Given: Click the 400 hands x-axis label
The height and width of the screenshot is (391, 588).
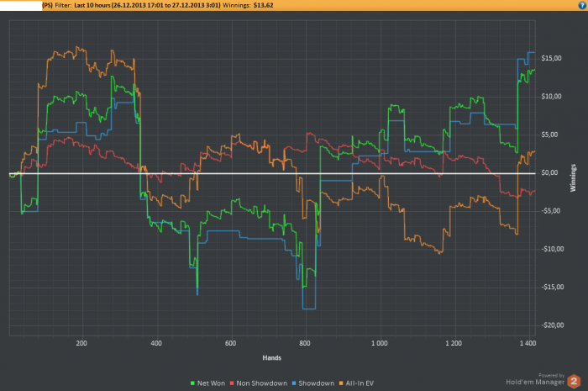Looking at the screenshot, I should pos(156,343).
